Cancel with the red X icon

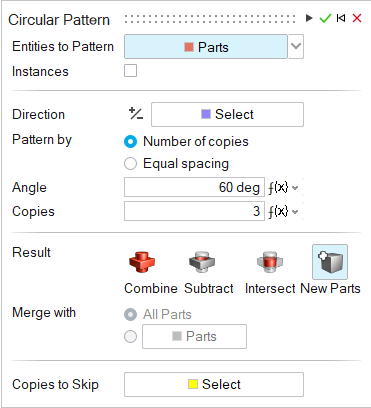coord(357,18)
